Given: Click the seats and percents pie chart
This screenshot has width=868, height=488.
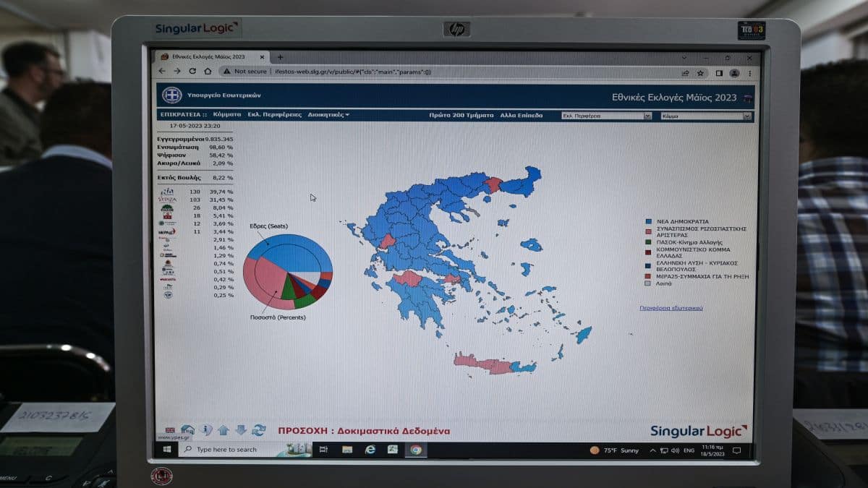Looking at the screenshot, I should 288,271.
